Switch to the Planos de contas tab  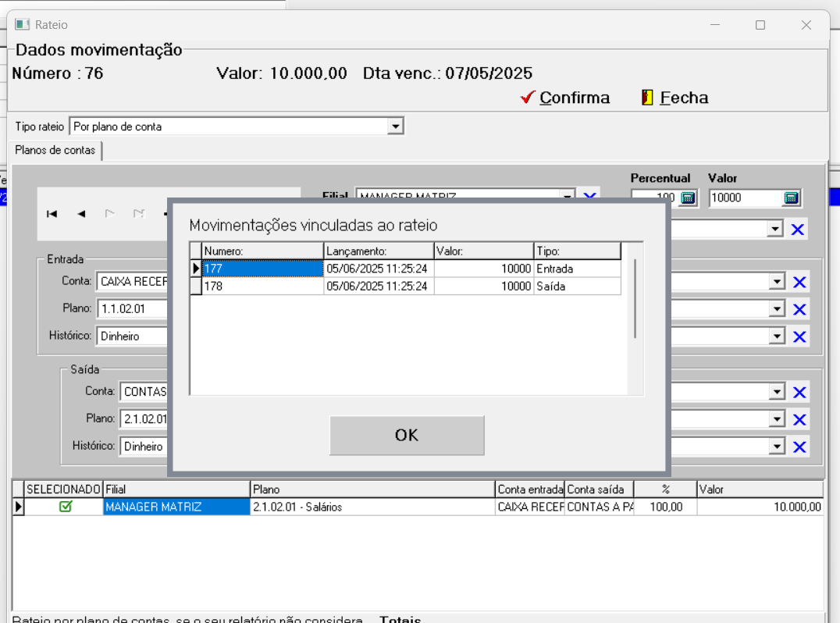pos(55,150)
